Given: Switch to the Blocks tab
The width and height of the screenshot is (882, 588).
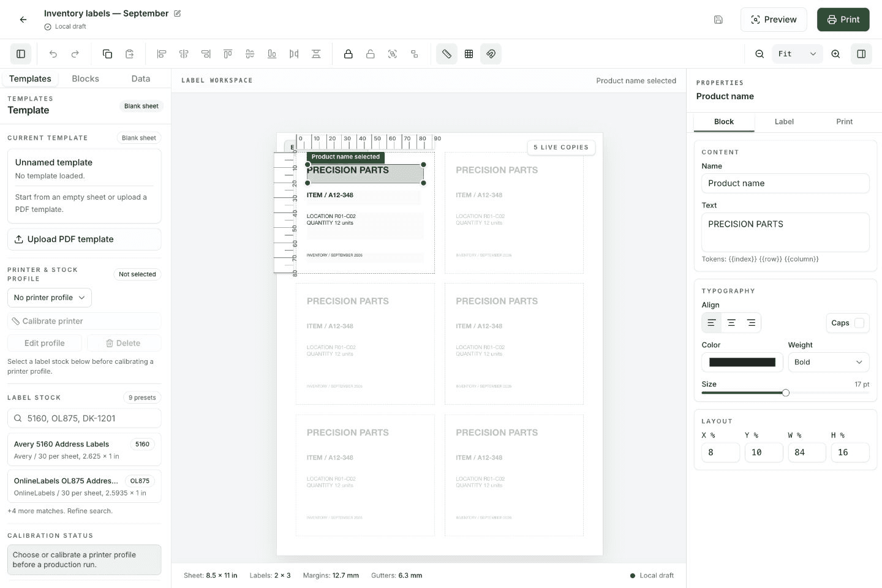Looking at the screenshot, I should [85, 78].
